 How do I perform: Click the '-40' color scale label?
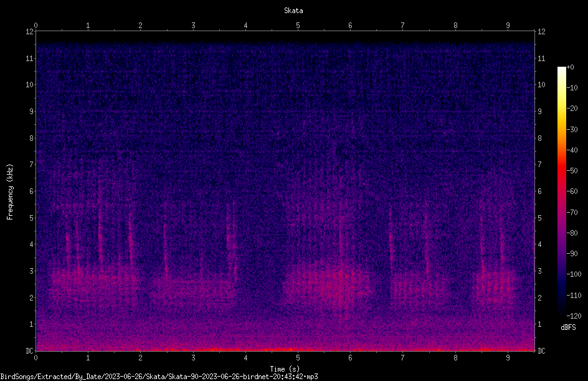572,150
